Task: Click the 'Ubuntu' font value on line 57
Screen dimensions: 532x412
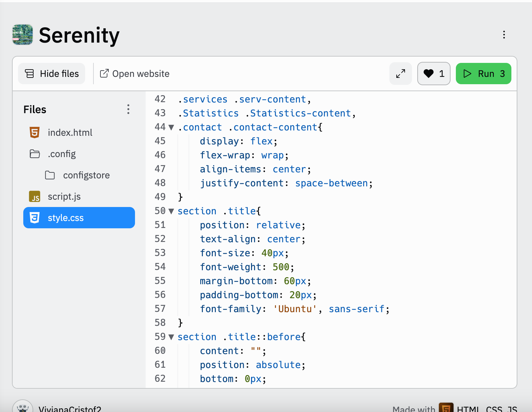Action: pos(295,309)
